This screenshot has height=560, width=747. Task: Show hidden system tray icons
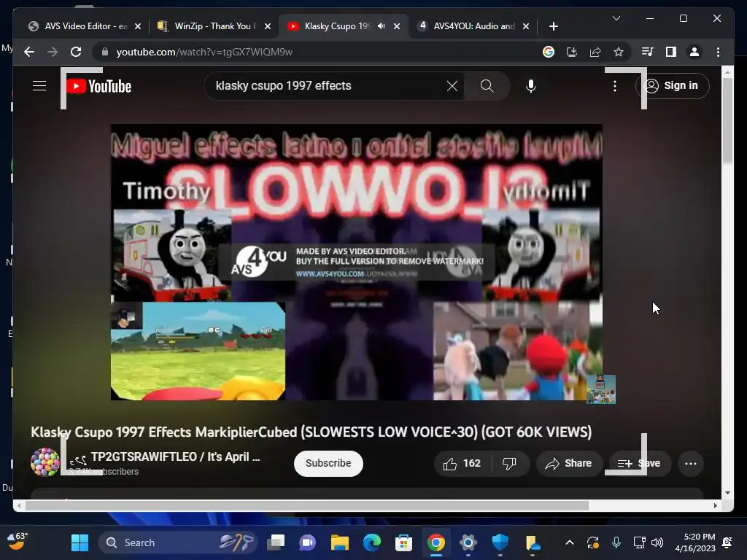569,542
